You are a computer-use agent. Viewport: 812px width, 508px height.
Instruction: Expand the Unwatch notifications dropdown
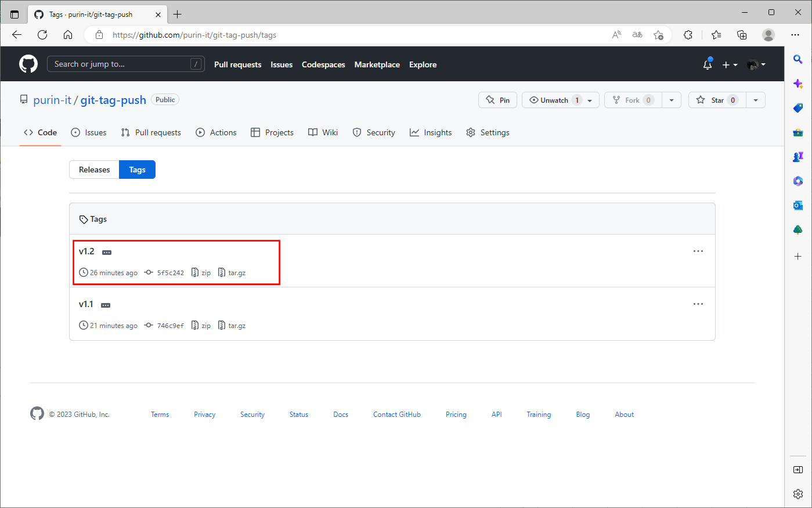(x=590, y=100)
